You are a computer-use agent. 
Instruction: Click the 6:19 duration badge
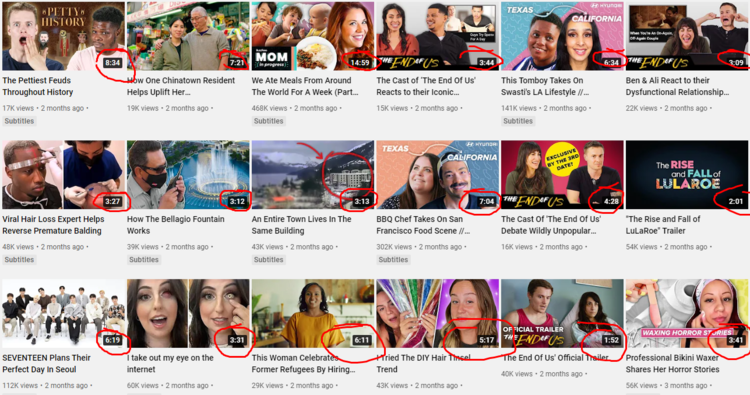point(112,340)
